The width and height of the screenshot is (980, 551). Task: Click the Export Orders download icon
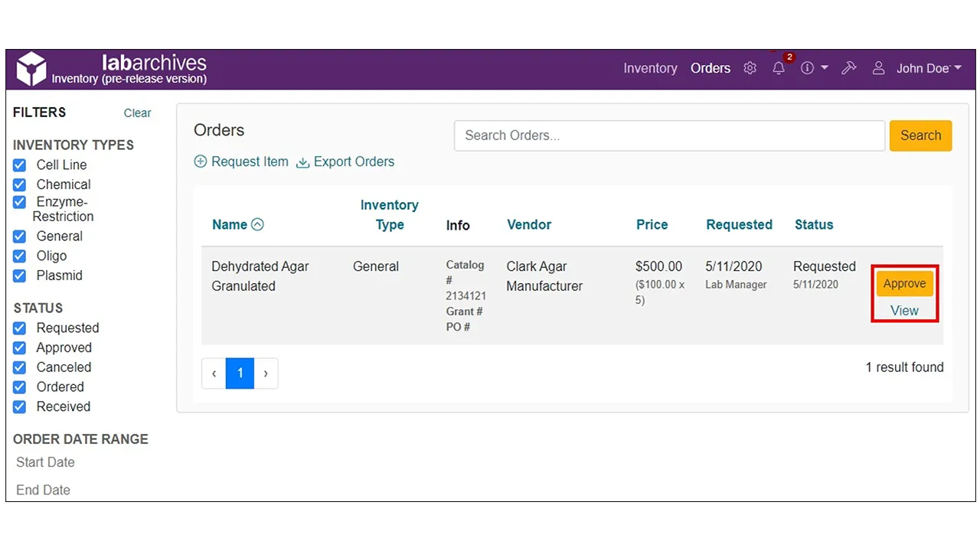(x=302, y=162)
